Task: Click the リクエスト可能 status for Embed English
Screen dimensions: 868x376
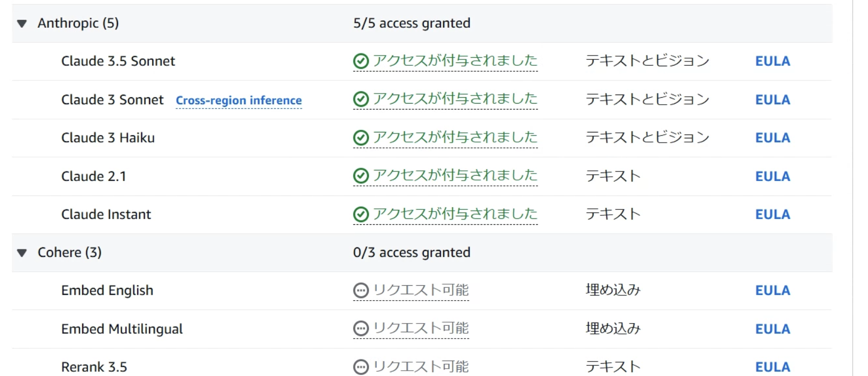Action: pos(421,290)
